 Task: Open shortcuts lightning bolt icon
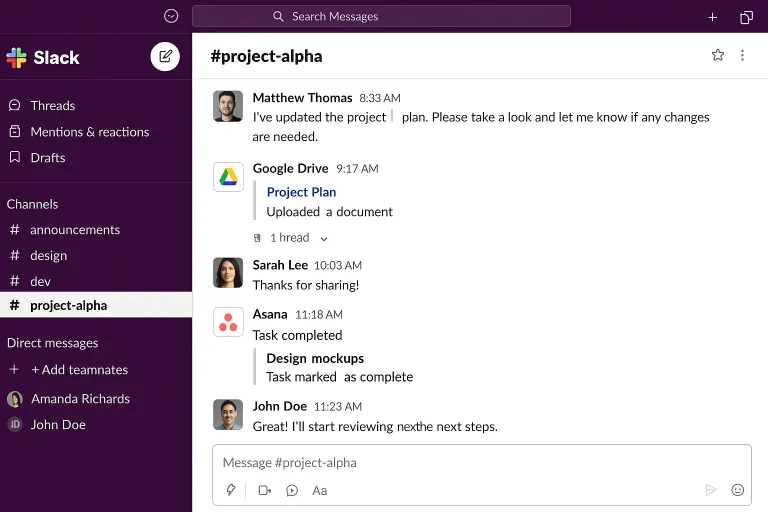coord(231,490)
